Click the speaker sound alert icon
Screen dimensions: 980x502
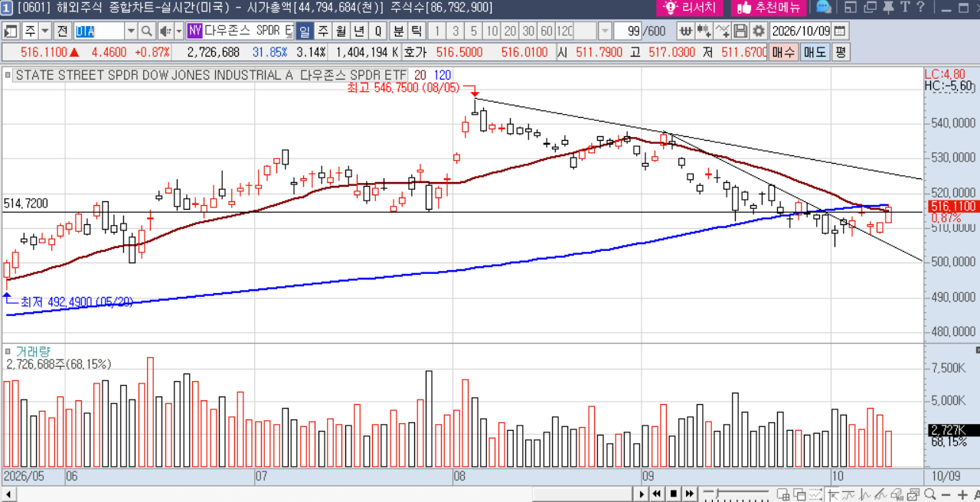pyautogui.click(x=165, y=31)
